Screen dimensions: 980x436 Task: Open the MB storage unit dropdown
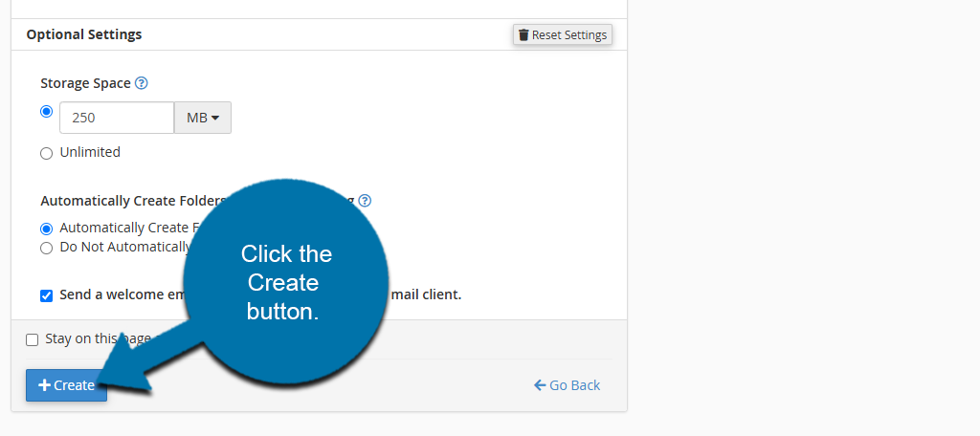pos(202,118)
